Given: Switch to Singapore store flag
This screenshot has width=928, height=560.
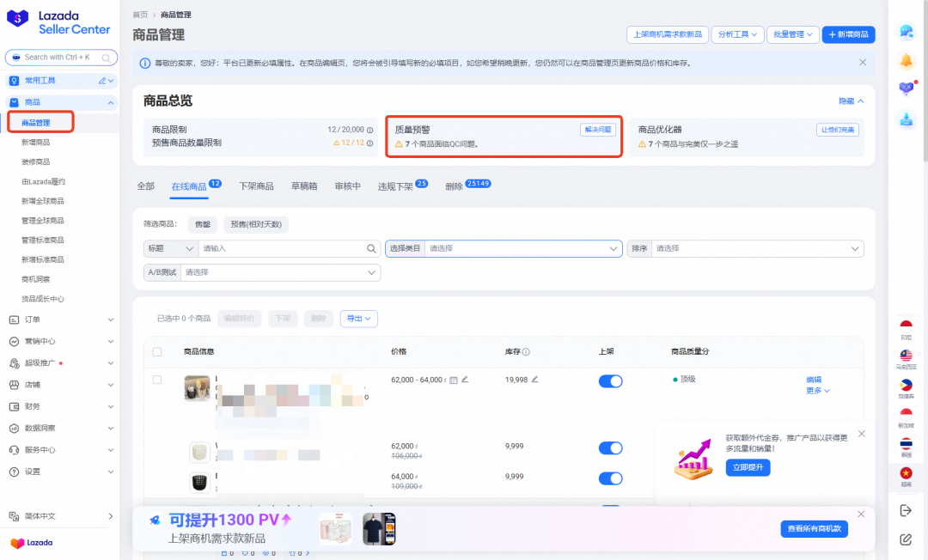Looking at the screenshot, I should 907,414.
